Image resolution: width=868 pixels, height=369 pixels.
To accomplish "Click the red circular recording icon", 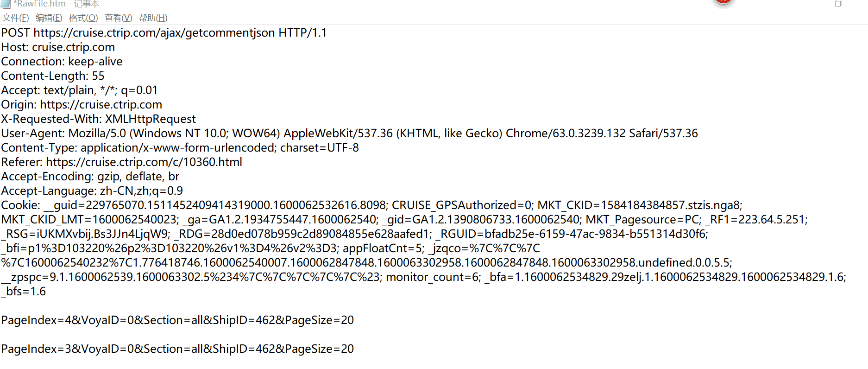I will click(723, 2).
